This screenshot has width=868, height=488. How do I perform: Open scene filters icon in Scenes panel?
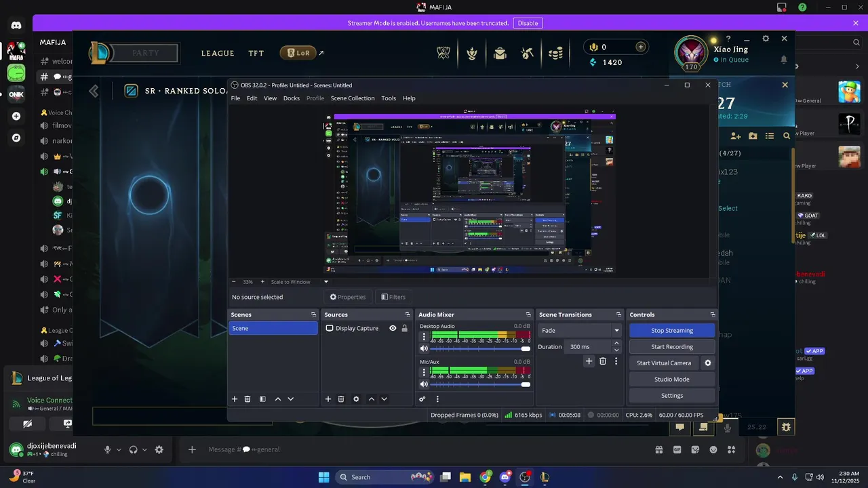262,399
